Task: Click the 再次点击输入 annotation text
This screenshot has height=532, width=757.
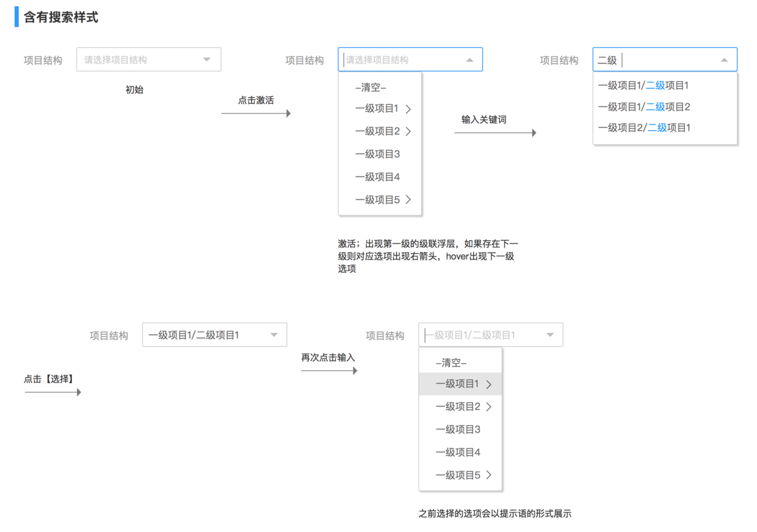Action: pos(328,358)
